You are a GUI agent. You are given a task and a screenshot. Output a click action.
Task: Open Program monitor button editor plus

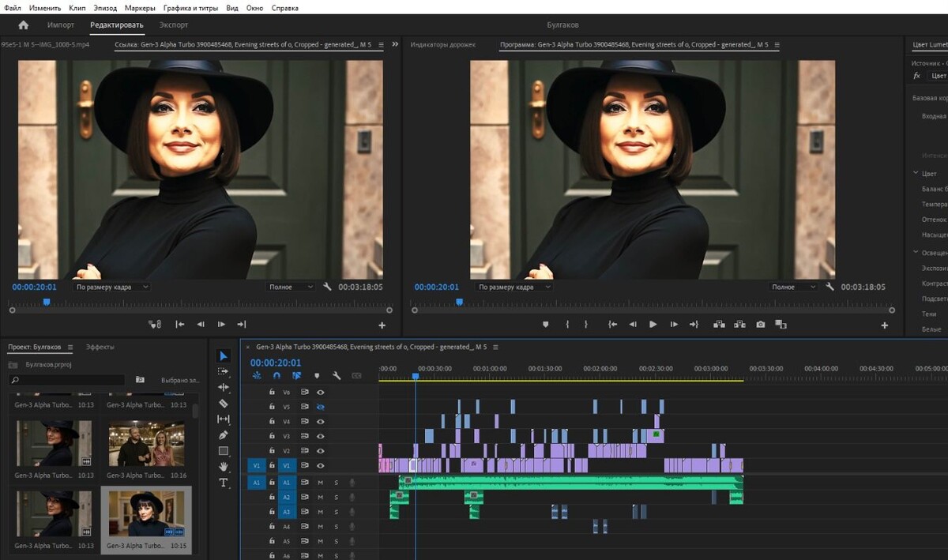[885, 325]
